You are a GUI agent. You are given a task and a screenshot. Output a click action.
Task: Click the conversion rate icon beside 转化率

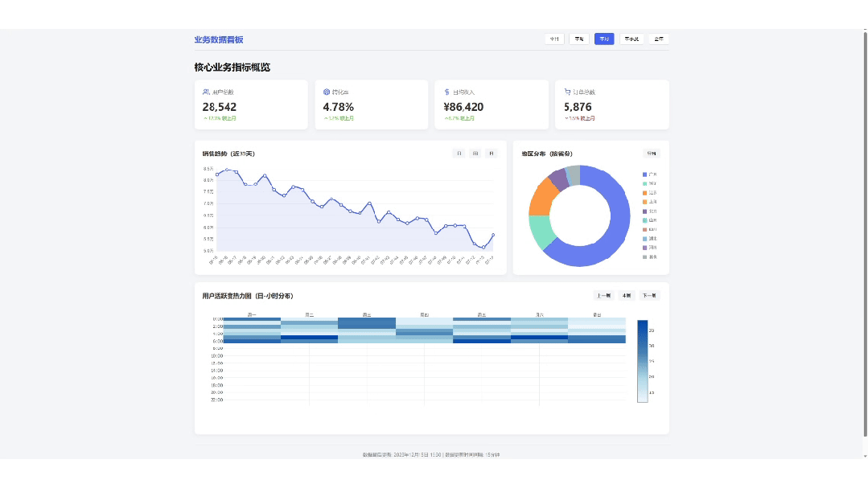click(327, 92)
